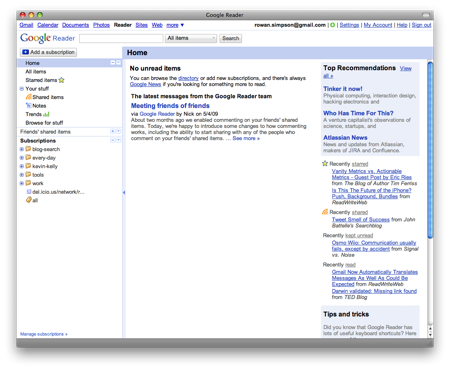
Task: Open Documents from top navigation
Action: coord(75,25)
